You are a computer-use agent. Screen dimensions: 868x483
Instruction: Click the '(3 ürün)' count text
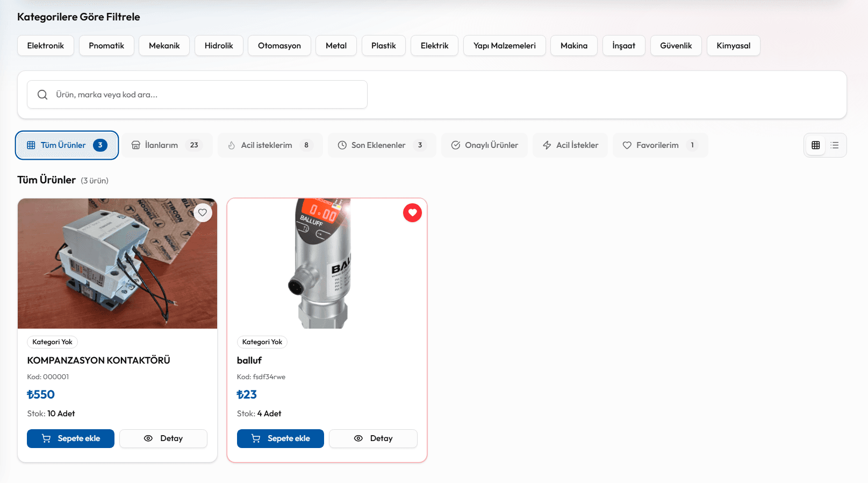coord(95,181)
